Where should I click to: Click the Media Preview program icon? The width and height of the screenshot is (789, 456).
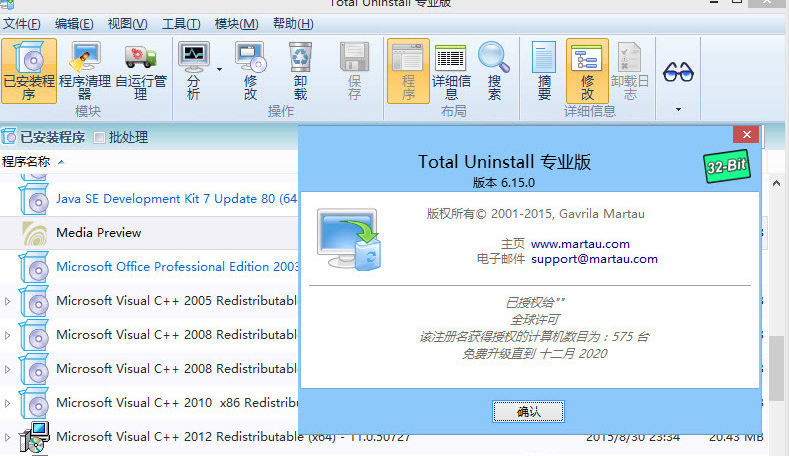point(35,233)
